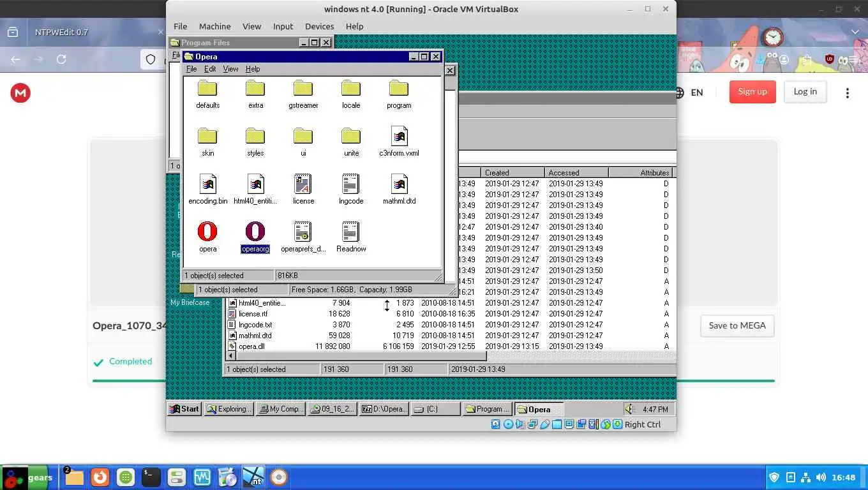This screenshot has height=490, width=868.
Task: Select the operaorg executable icon
Action: click(x=255, y=232)
